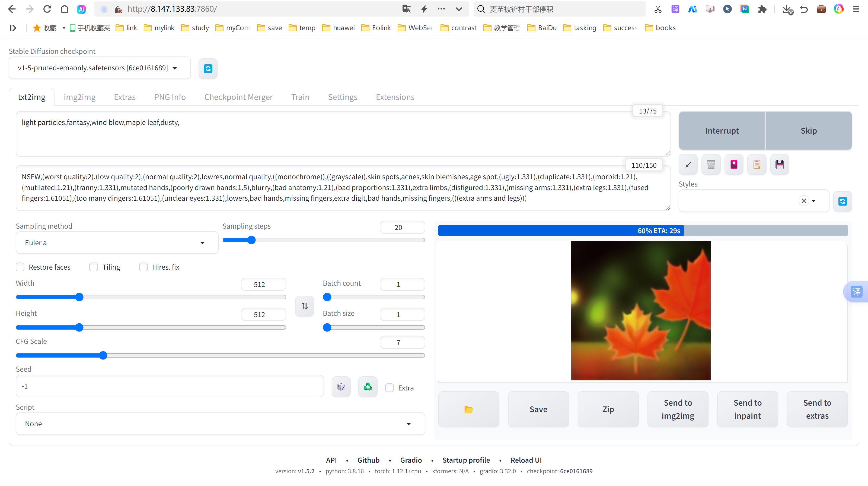Screen dimensions: 868x486
Task: Open the Script dropdown showing None
Action: [220, 424]
